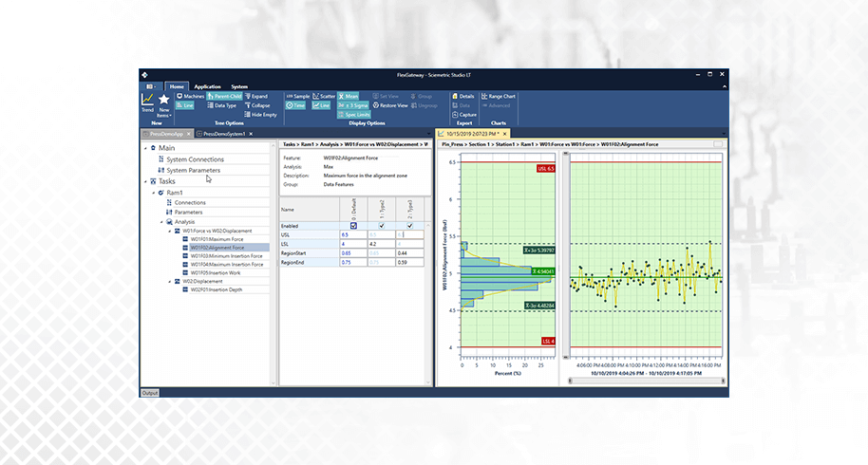The height and width of the screenshot is (465, 868).
Task: Switch to PressDemoSystem1 document tab
Action: pyautogui.click(x=223, y=134)
